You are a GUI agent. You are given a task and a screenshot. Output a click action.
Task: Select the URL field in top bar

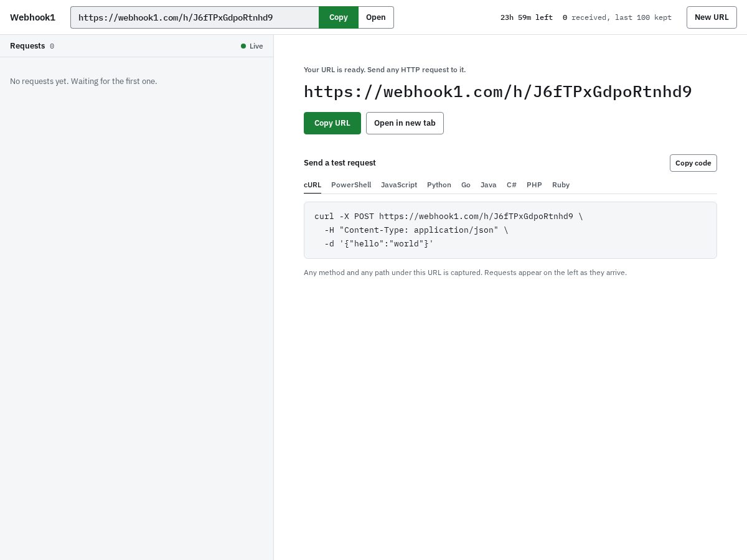pyautogui.click(x=195, y=17)
